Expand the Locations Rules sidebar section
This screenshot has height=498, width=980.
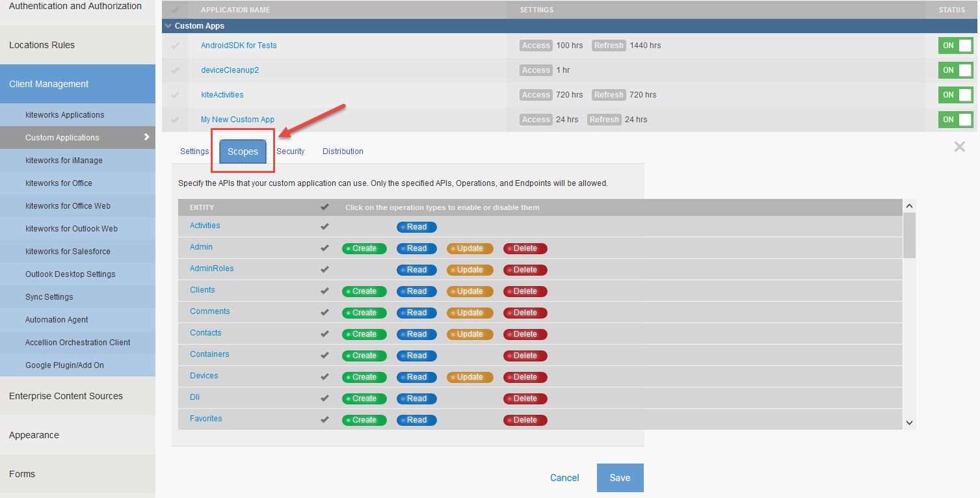pyautogui.click(x=42, y=45)
